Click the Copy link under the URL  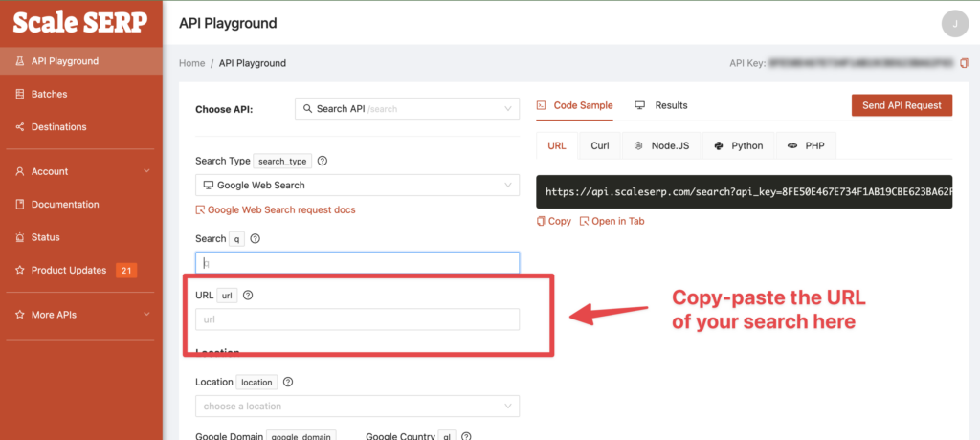(x=554, y=221)
